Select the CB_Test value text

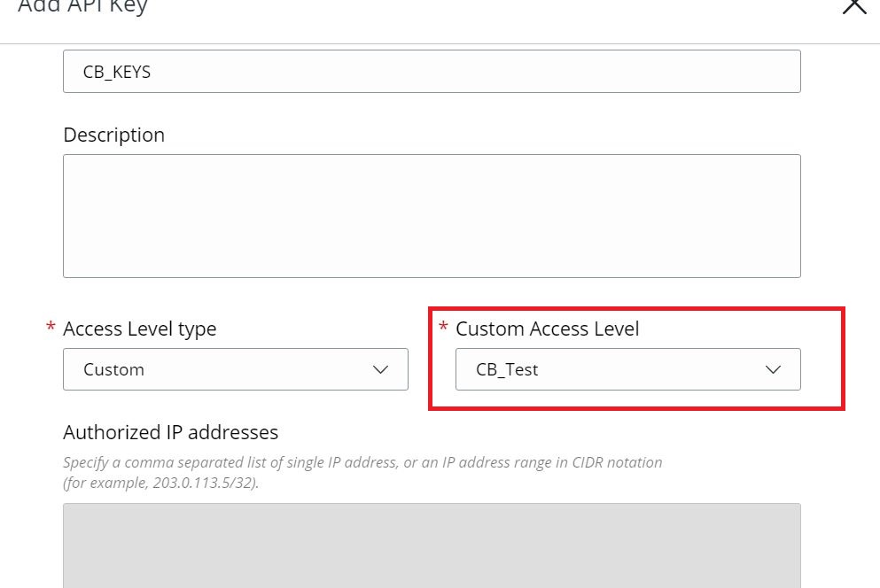click(507, 369)
